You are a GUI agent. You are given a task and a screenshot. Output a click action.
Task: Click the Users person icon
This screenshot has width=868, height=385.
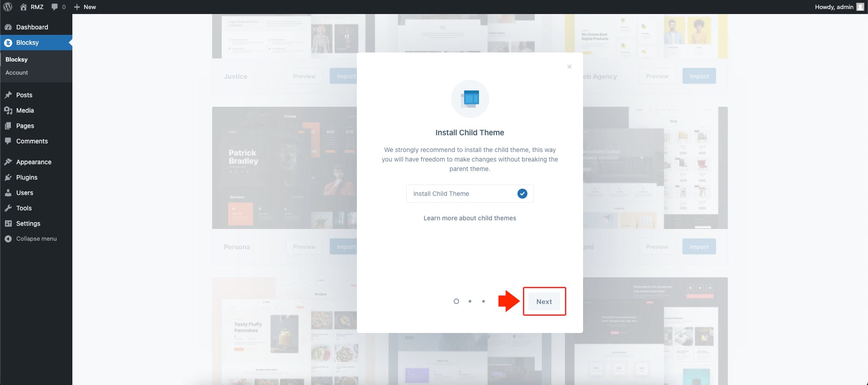click(x=8, y=193)
